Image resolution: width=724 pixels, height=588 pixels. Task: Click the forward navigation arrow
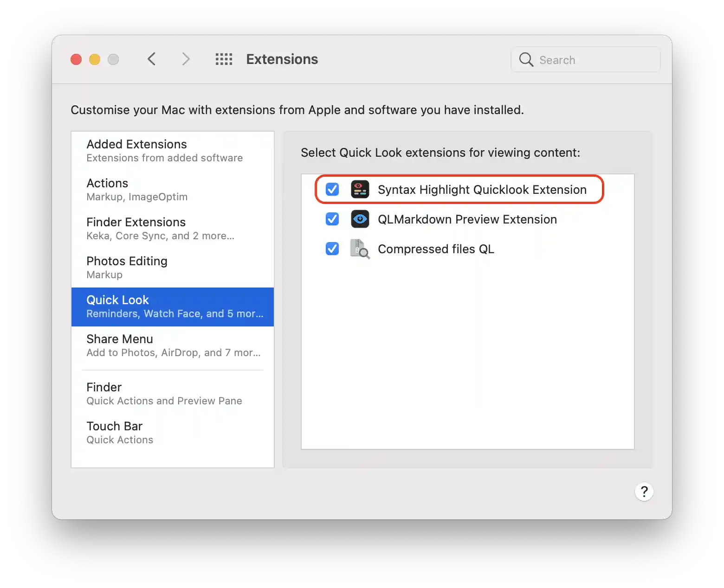pyautogui.click(x=186, y=59)
